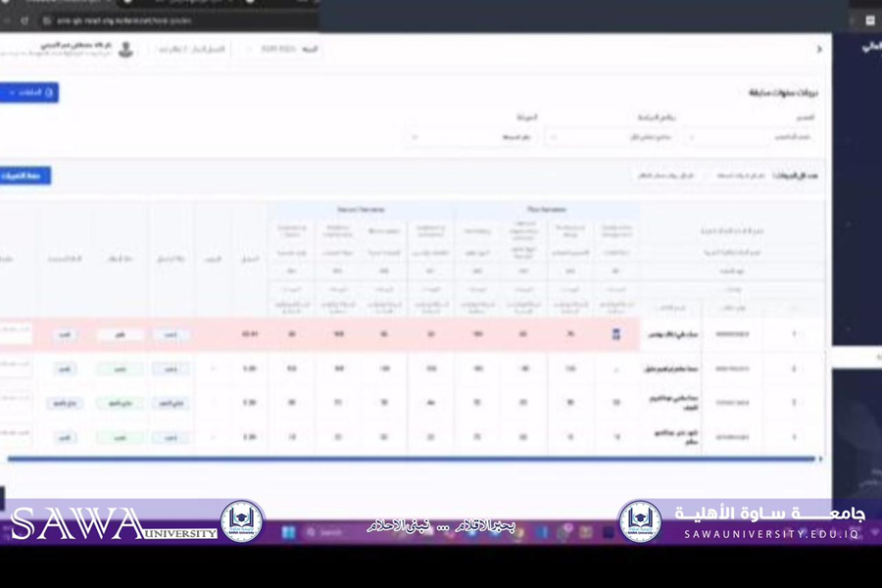Click the Second Semester column group header

tap(361, 210)
